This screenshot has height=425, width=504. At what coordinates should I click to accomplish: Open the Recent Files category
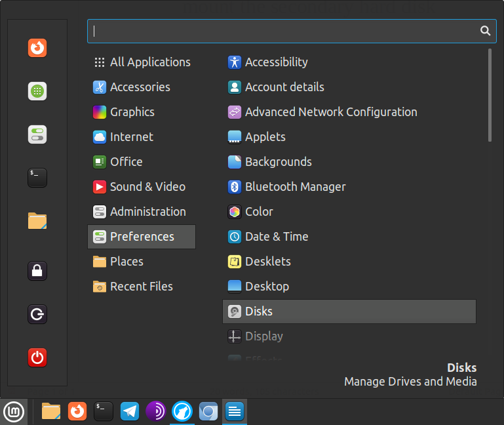(x=142, y=287)
